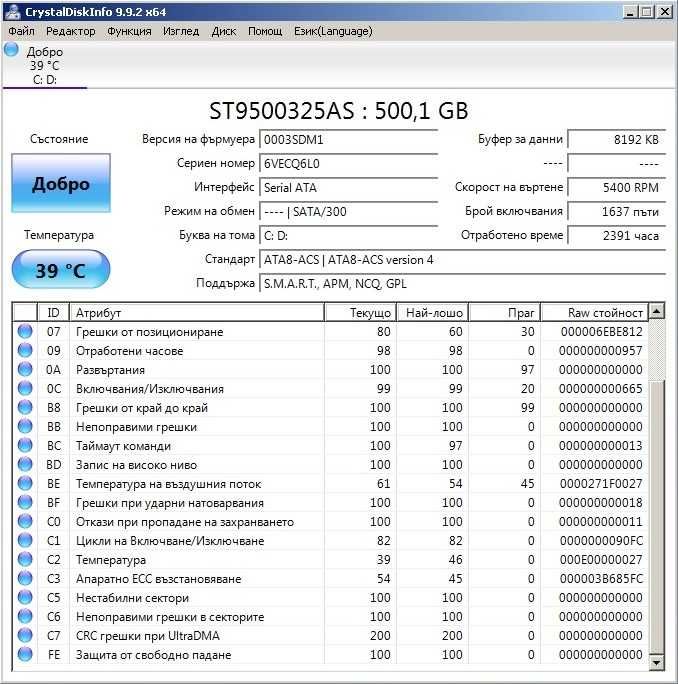Open the Диск menu
The width and height of the screenshot is (678, 684).
coord(224,31)
